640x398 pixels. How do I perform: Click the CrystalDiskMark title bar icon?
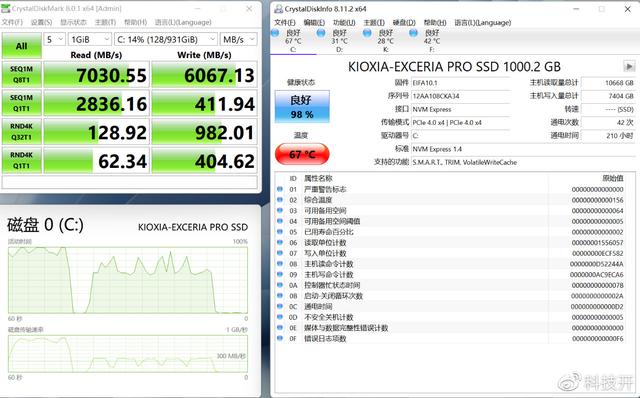(x=6, y=9)
